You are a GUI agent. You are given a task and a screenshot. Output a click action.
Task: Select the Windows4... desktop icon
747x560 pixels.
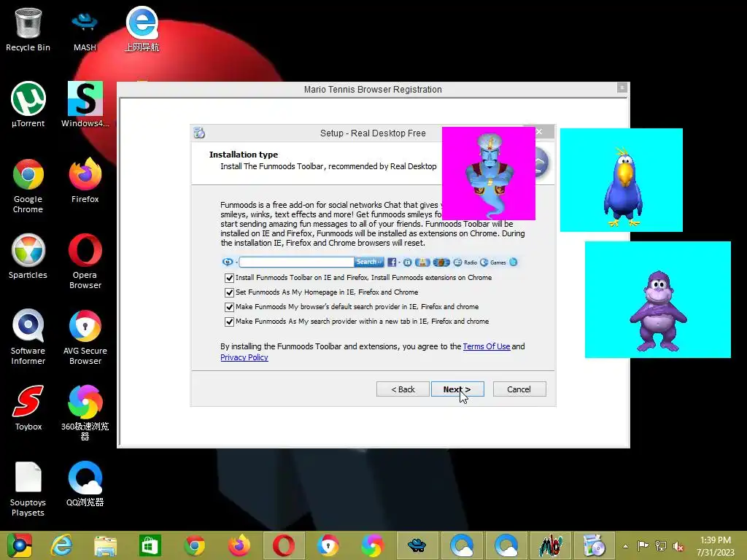click(x=85, y=105)
